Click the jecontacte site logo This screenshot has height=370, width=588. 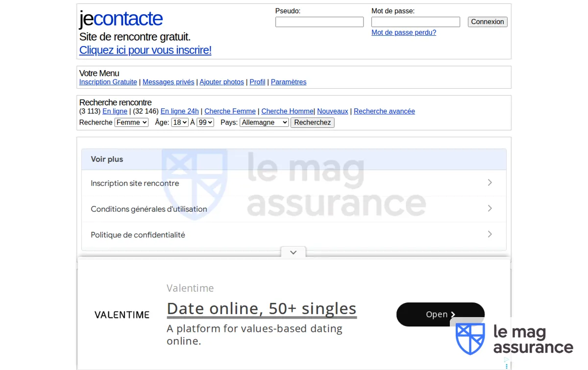121,19
